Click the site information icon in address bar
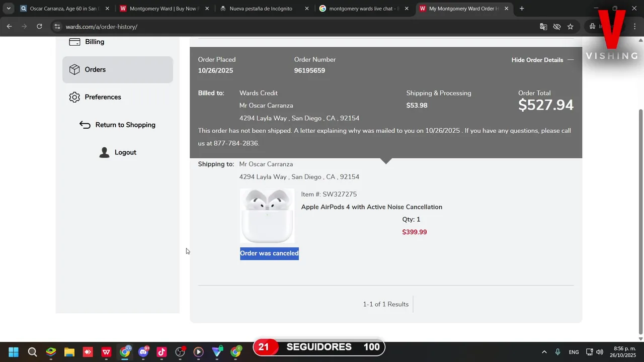The image size is (644, 362). coord(57,27)
